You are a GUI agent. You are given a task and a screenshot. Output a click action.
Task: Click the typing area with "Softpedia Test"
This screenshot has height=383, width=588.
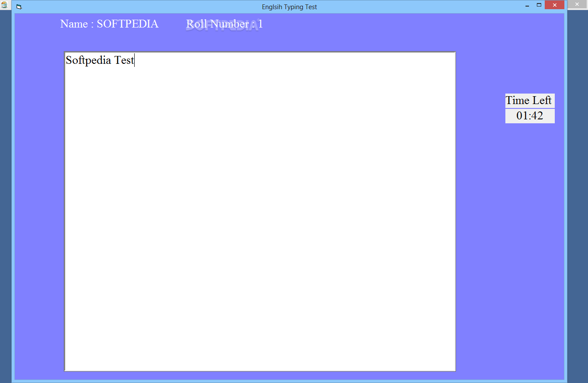pos(260,212)
